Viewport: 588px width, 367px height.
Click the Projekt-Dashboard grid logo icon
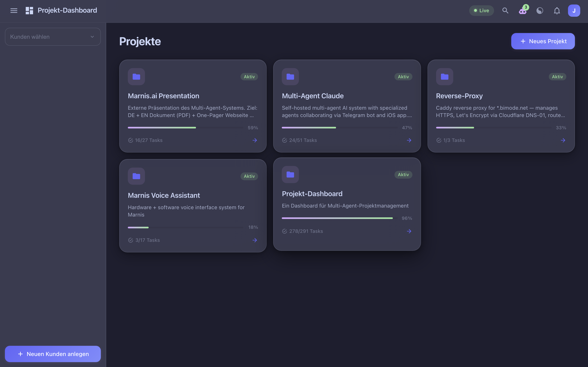pyautogui.click(x=29, y=10)
